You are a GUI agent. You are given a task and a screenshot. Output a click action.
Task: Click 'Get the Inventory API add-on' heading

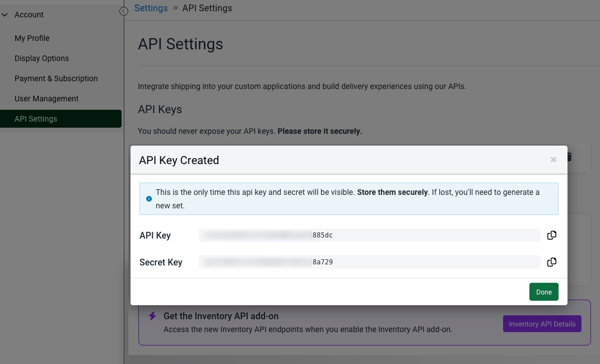point(221,316)
